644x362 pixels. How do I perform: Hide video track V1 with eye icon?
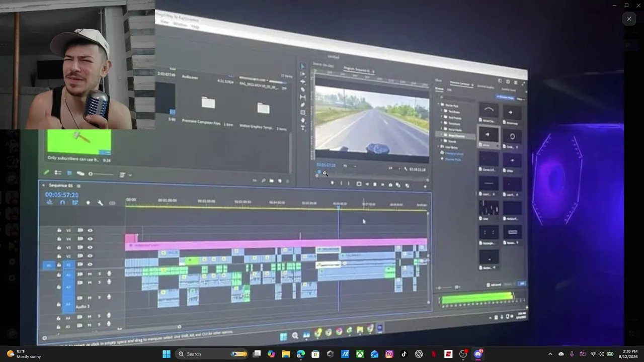(91, 264)
